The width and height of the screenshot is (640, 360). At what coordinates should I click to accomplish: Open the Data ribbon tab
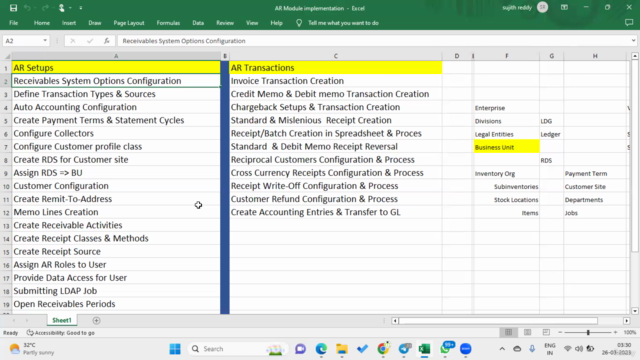(x=198, y=23)
